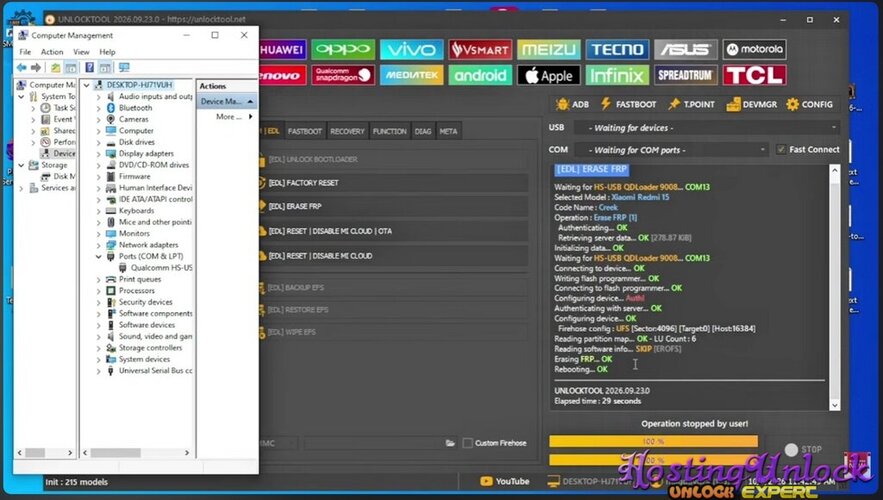This screenshot has height=500, width=883.
Task: Select the Device Manager tree item
Action: [59, 154]
